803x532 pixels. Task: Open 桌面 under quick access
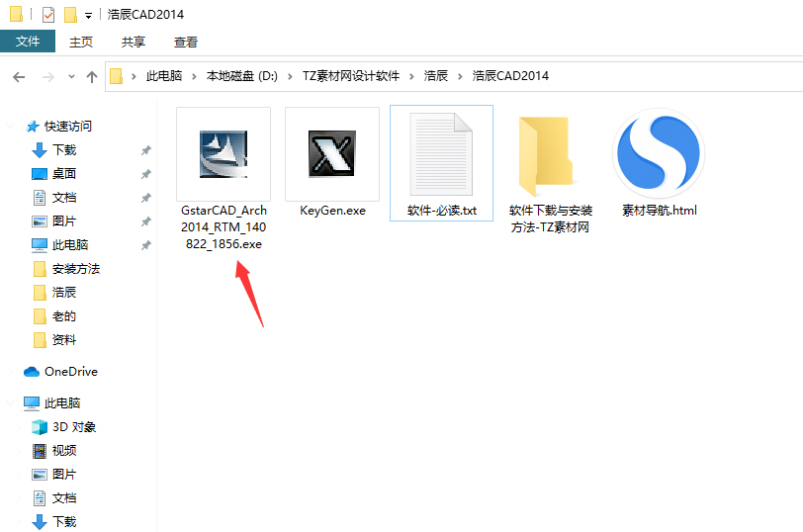click(x=64, y=174)
